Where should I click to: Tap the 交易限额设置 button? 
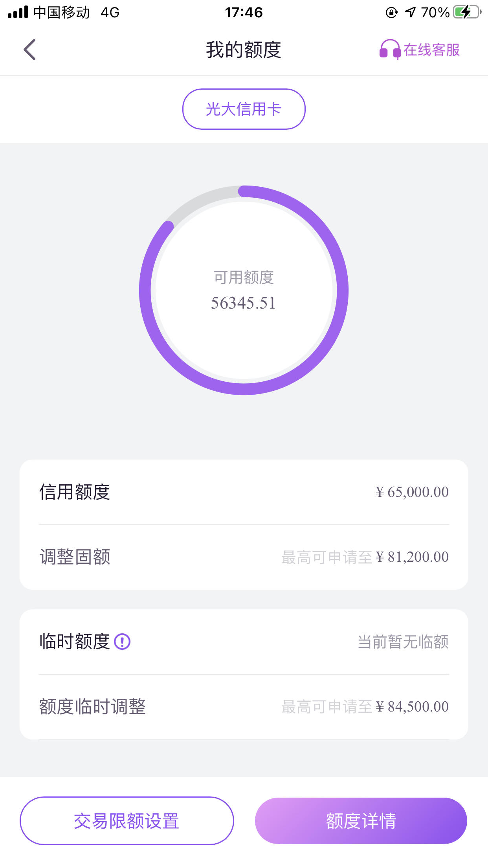coord(127,821)
